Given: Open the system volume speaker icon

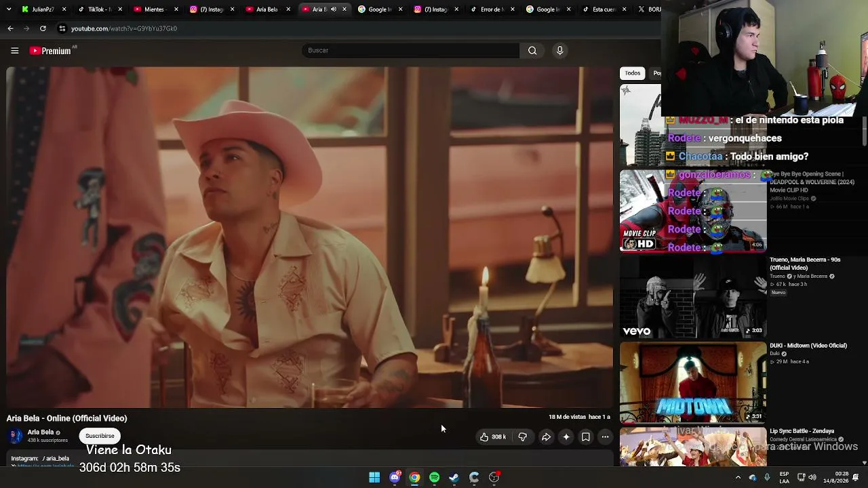Looking at the screenshot, I should click(x=812, y=477).
